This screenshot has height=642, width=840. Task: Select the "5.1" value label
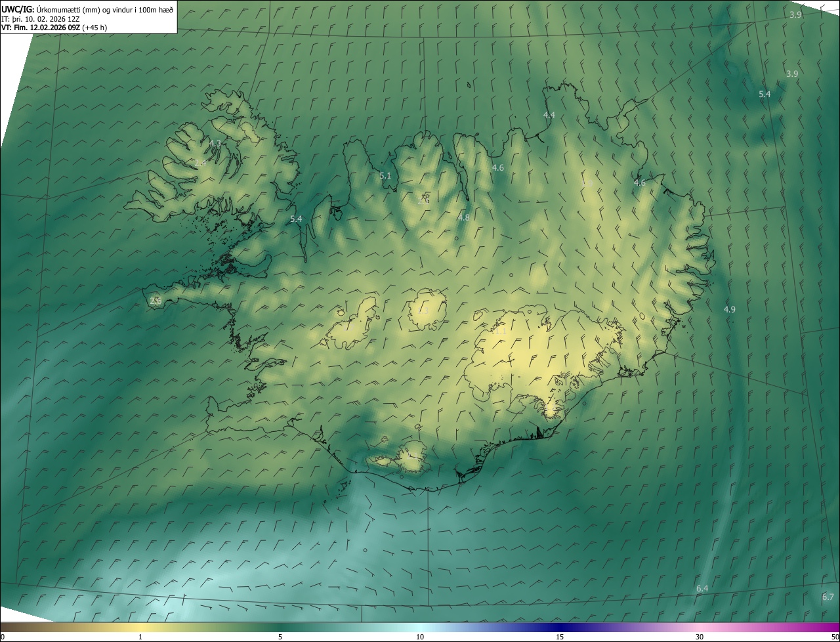pyautogui.click(x=385, y=175)
